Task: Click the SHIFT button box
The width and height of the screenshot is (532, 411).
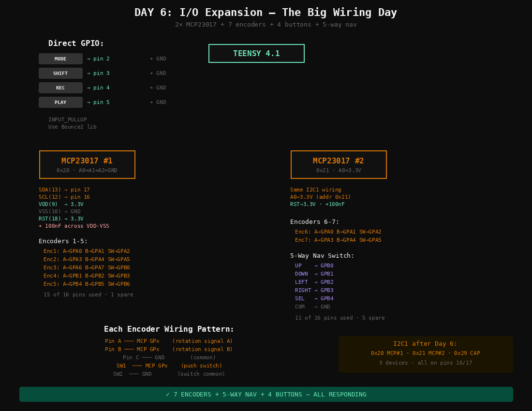Action: coord(60,73)
